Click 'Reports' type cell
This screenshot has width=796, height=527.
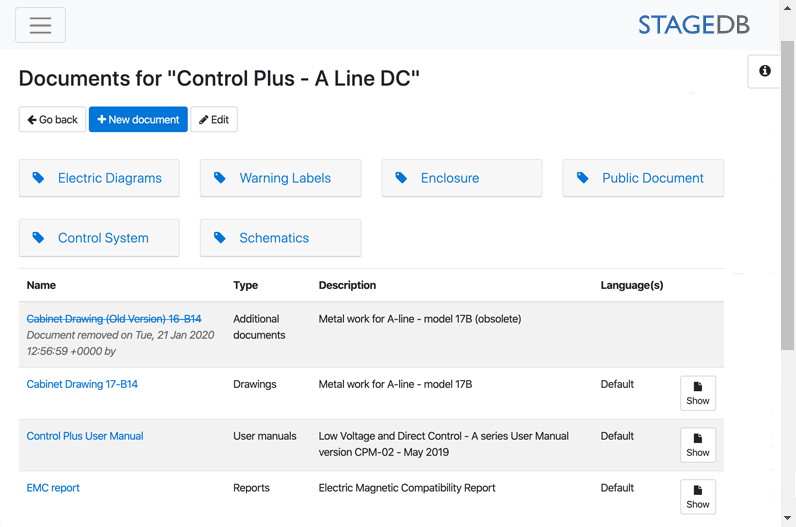tap(251, 488)
